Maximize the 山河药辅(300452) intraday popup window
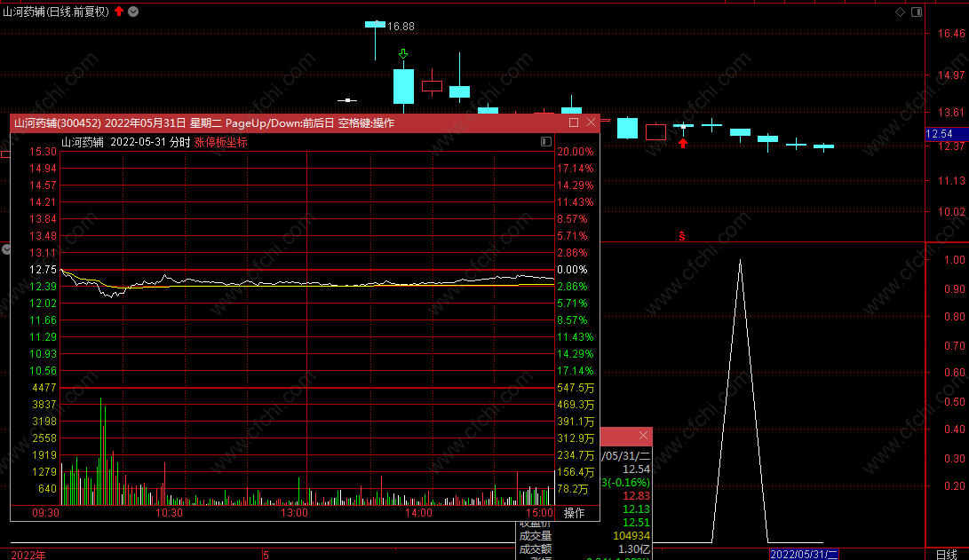The width and height of the screenshot is (969, 560). tap(574, 122)
